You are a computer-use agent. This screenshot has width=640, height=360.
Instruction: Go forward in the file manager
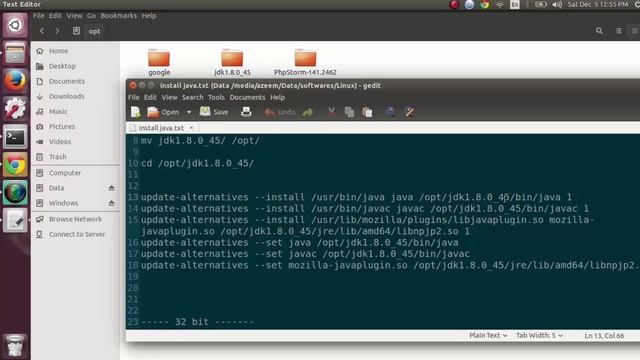(x=57, y=31)
